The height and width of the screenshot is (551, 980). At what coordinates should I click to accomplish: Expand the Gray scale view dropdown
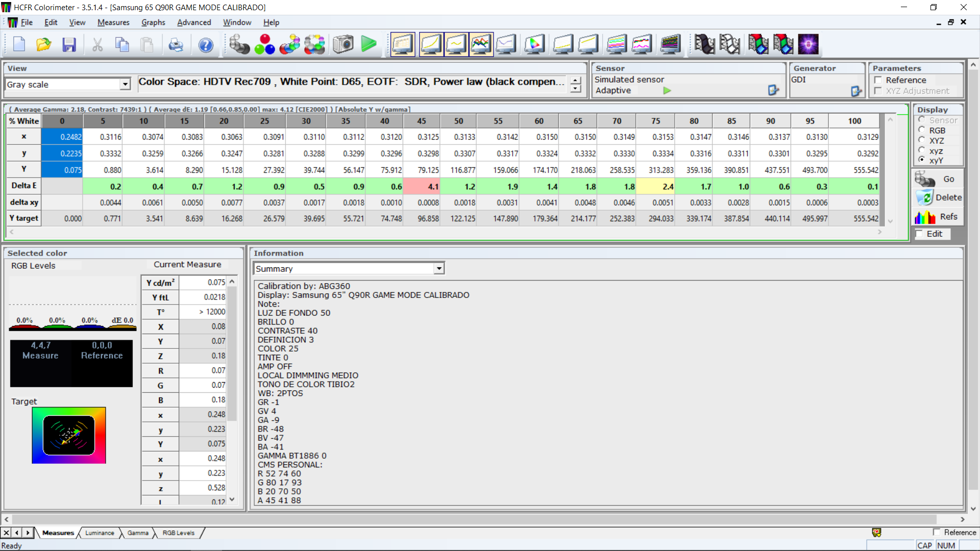(x=125, y=85)
